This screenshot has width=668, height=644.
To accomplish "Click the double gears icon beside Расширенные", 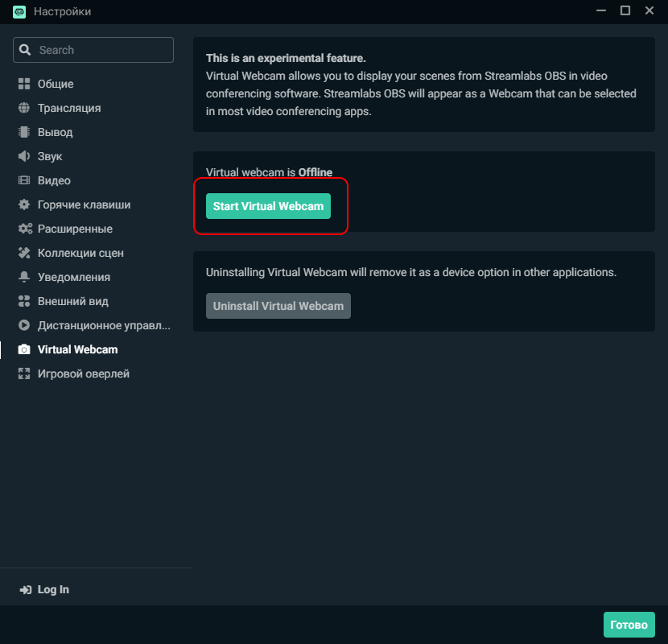I will [x=25, y=229].
